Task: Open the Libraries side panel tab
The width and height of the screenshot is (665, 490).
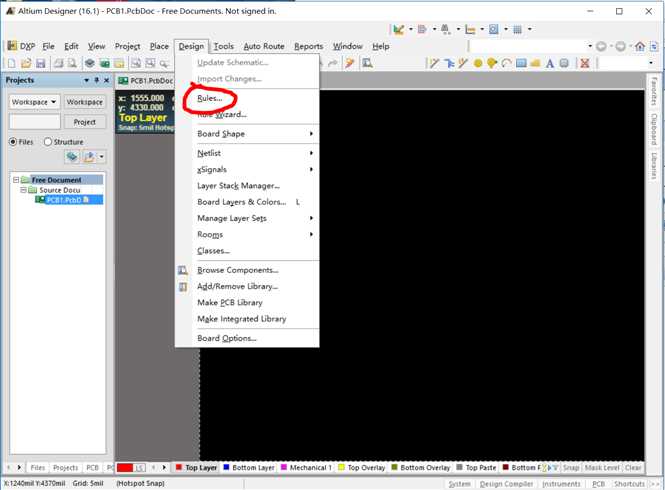Action: pos(654,166)
